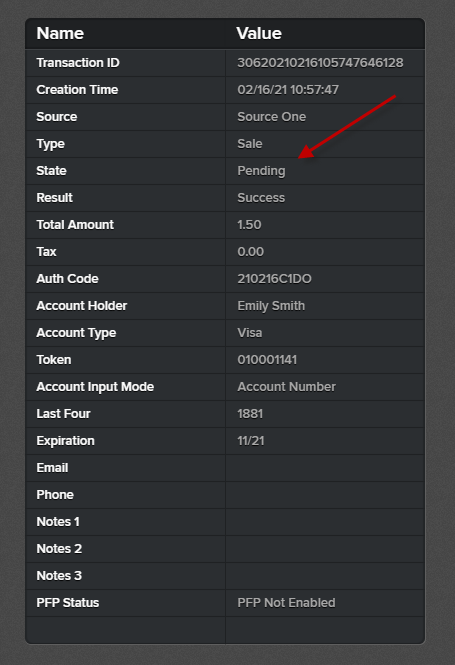This screenshot has width=455, height=665.
Task: Select the Last Four value 1881
Action: point(250,414)
